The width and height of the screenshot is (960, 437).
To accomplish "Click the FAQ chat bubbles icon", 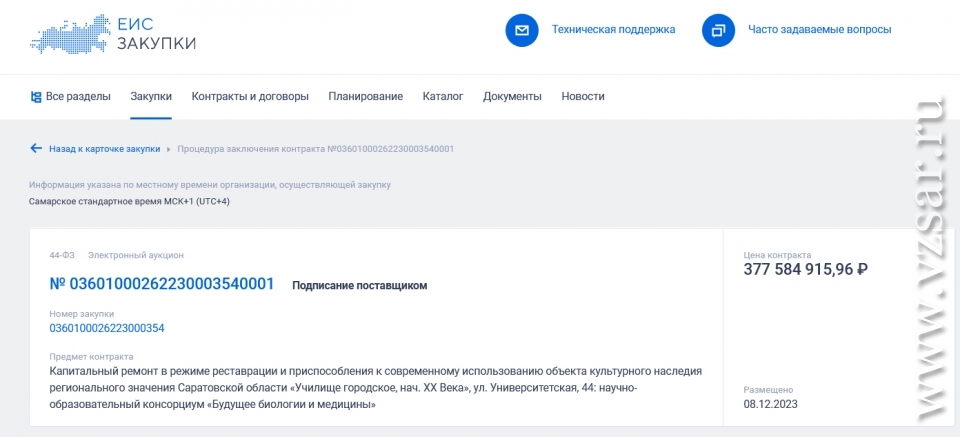I will coord(718,30).
